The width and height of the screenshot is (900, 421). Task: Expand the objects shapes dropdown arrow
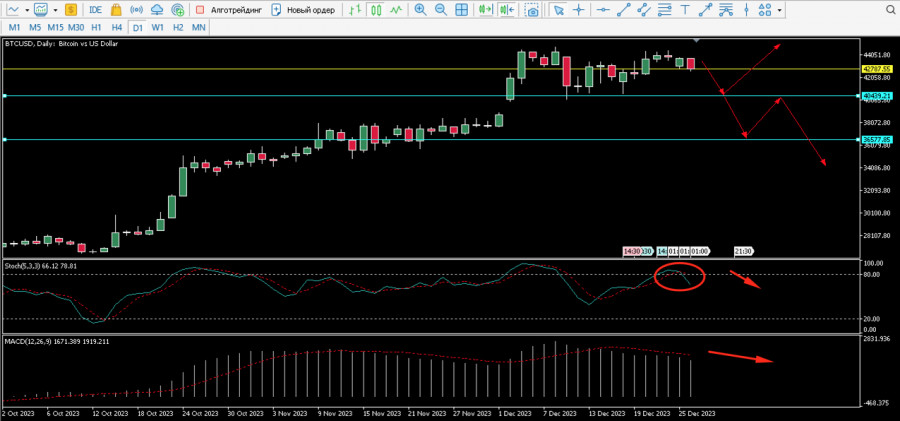(779, 9)
